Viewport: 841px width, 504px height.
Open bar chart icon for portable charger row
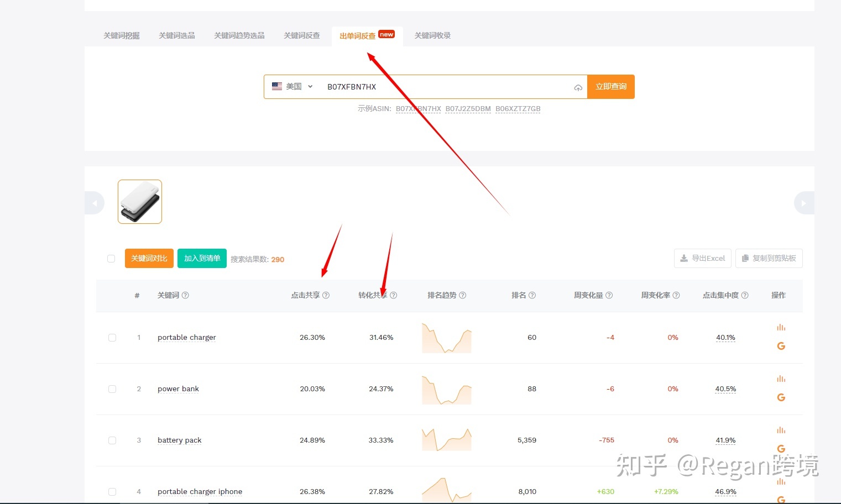(781, 328)
